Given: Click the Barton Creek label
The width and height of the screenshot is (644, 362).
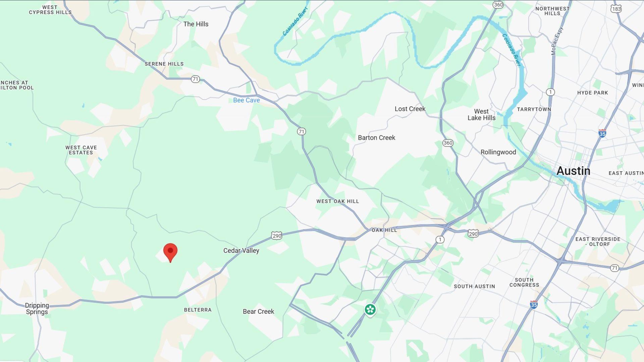Looking at the screenshot, I should [376, 138].
